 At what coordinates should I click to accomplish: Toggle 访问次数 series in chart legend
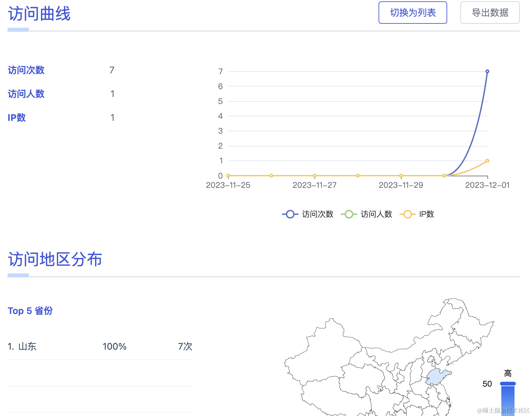317,214
